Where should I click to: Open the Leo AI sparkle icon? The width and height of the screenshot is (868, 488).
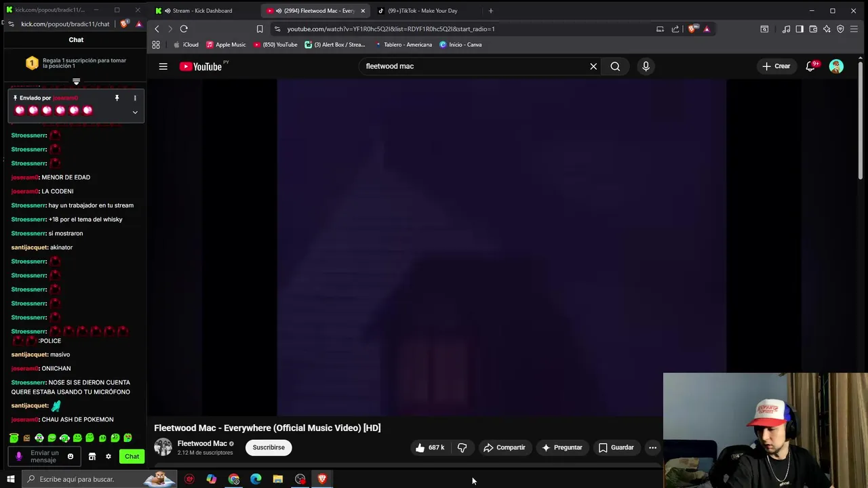(x=827, y=29)
